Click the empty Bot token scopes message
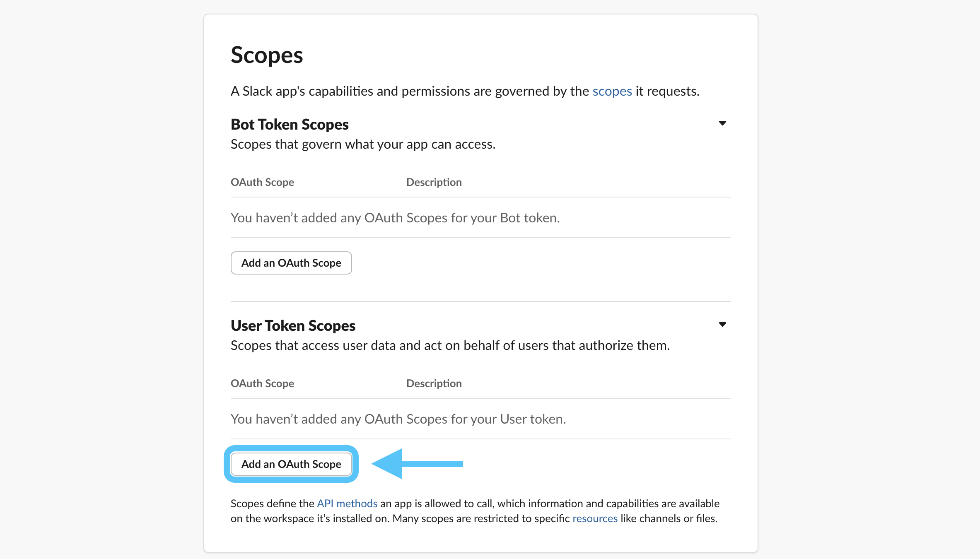Screen dimensions: 980x559 (x=395, y=218)
